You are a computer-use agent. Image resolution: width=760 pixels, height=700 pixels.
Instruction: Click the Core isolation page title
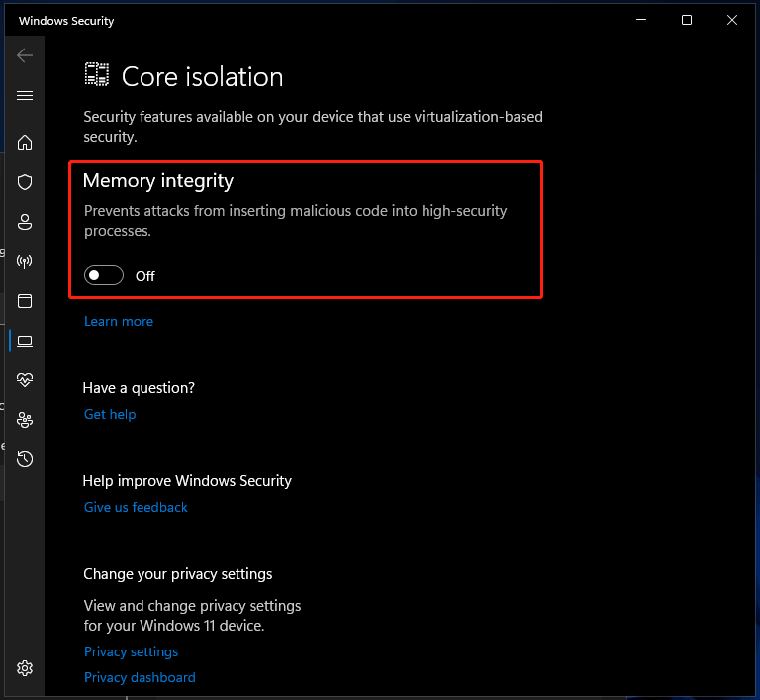click(x=202, y=76)
